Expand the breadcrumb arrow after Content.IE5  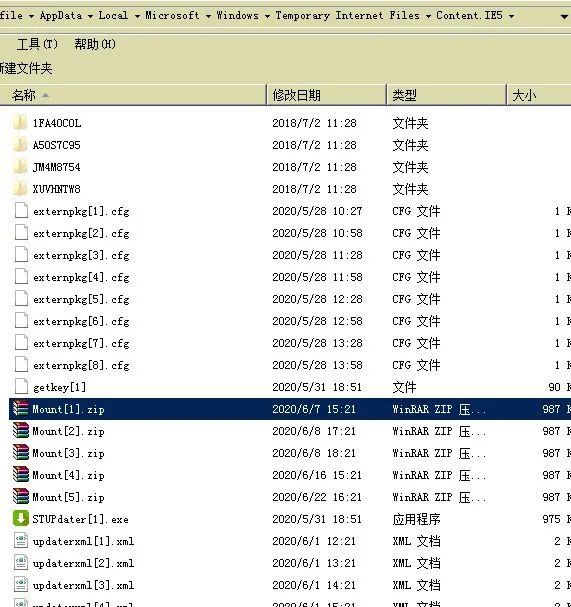(511, 16)
